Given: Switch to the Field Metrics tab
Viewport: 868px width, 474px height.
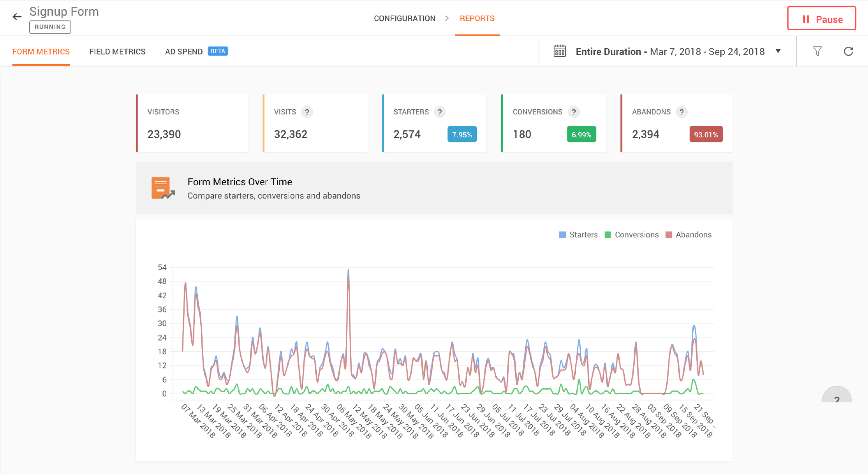Looking at the screenshot, I should [x=117, y=52].
